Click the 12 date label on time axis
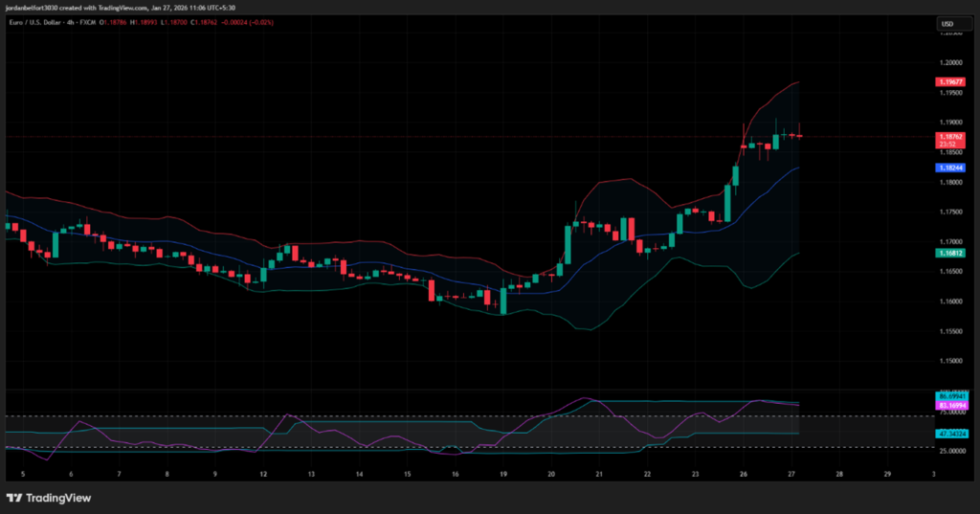The width and height of the screenshot is (980, 514). [x=263, y=474]
